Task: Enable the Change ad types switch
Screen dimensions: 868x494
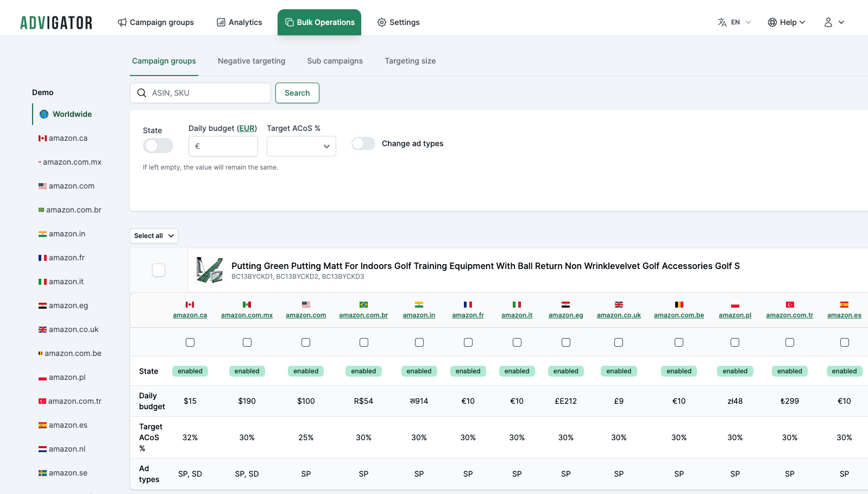Action: tap(363, 143)
